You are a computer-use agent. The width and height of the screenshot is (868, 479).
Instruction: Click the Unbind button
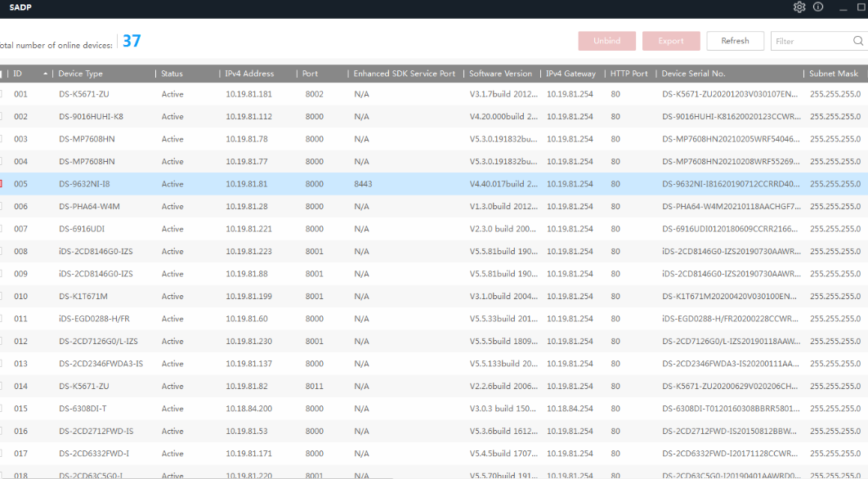[606, 41]
